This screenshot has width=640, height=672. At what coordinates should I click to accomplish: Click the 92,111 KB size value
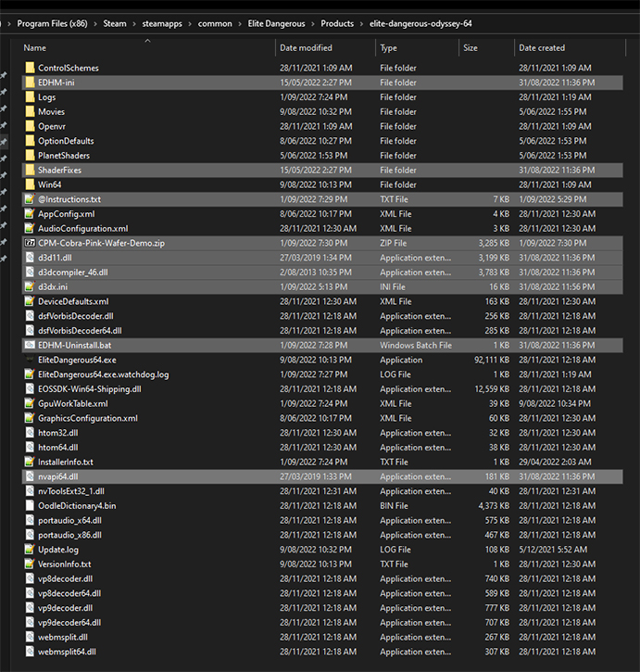click(x=492, y=360)
